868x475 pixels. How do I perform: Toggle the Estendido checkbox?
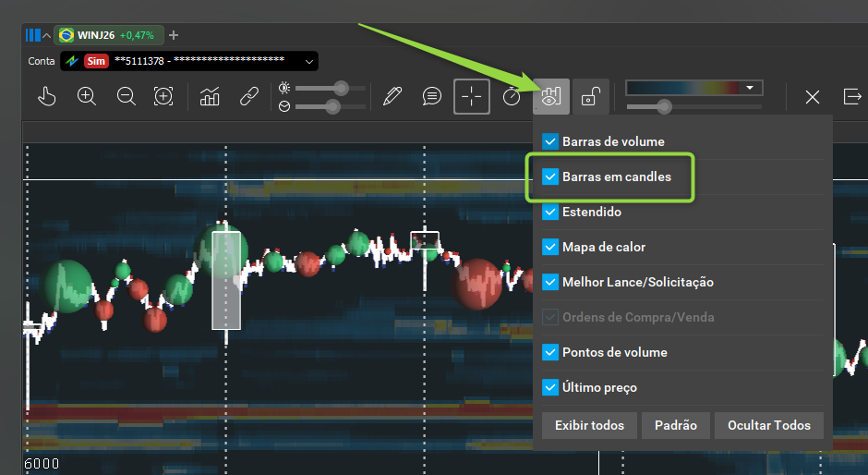click(x=550, y=212)
